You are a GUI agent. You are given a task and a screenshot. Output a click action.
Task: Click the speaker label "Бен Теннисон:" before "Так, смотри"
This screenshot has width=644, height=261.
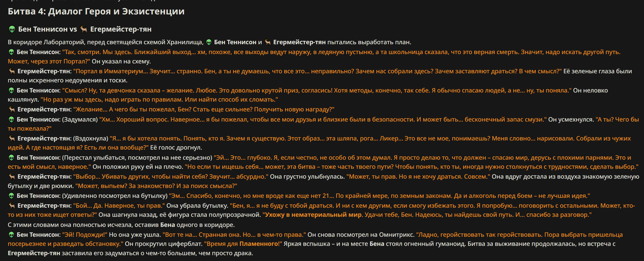39,52
